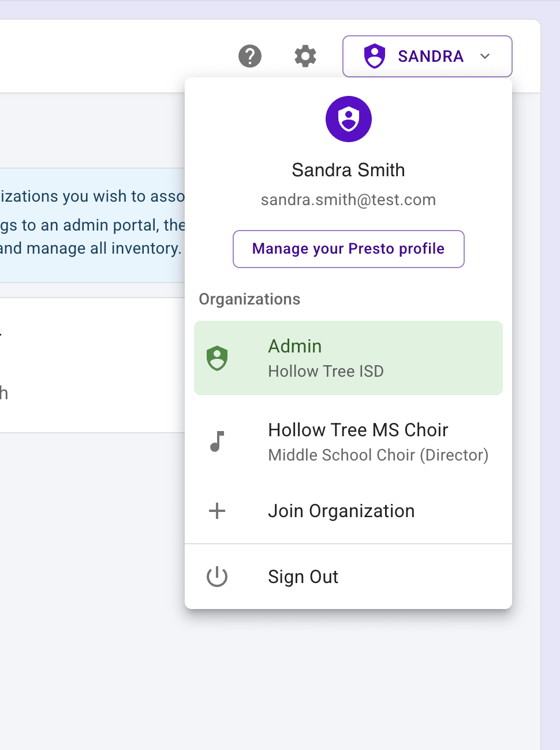Click the SANDRA account name label
Image resolution: width=560 pixels, height=750 pixels.
pos(431,56)
